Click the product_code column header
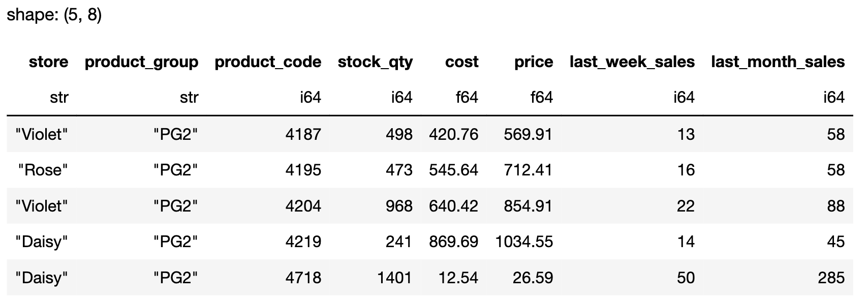This screenshot has width=868, height=299. (268, 62)
